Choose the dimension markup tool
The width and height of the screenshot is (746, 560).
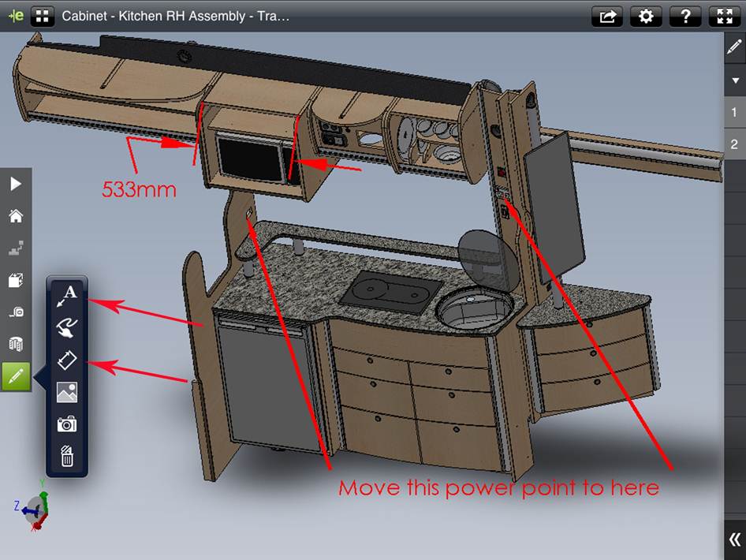[67, 360]
